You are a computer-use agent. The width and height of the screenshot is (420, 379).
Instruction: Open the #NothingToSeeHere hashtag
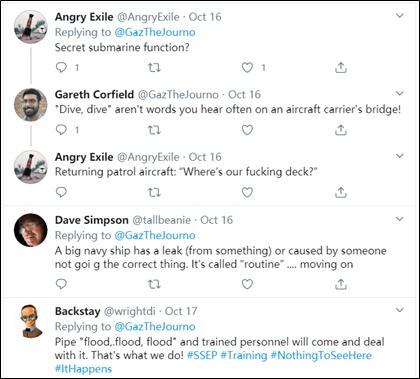[x=321, y=355]
